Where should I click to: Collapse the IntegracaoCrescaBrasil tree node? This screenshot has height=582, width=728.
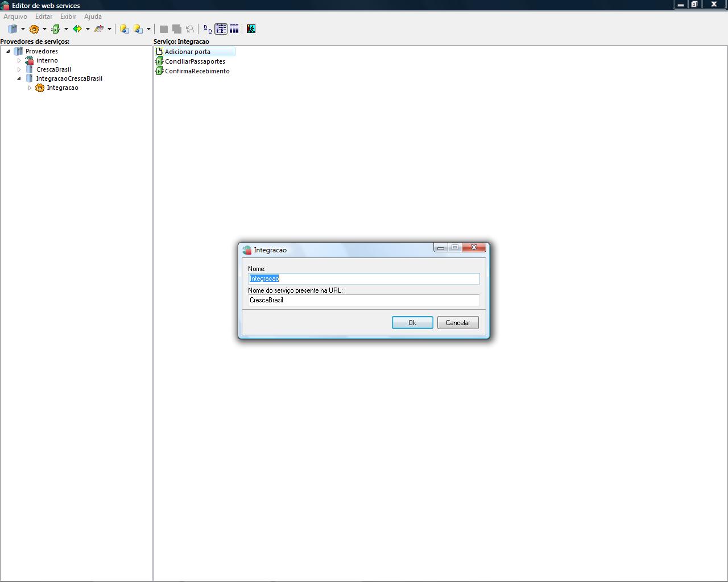point(19,78)
